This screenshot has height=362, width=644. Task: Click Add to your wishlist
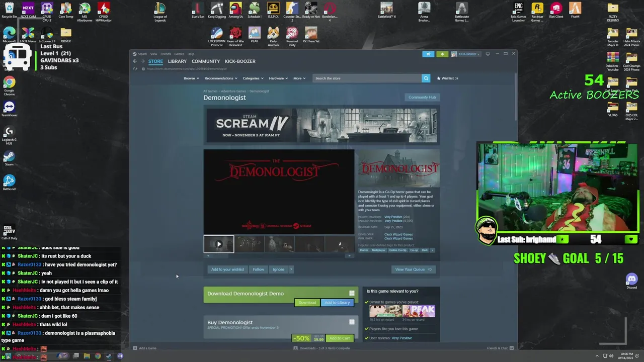227,269
